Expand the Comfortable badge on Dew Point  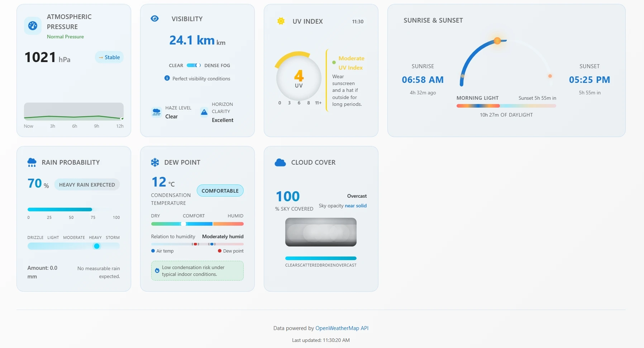(220, 191)
